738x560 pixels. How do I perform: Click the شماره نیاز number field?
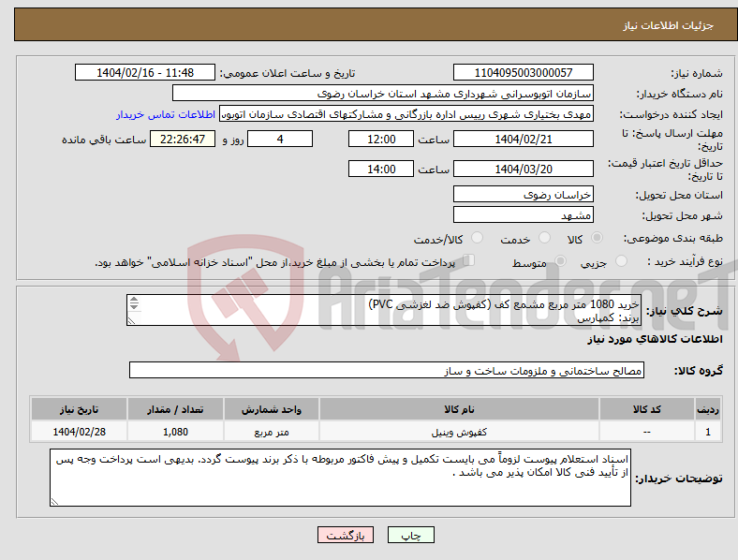tap(523, 72)
